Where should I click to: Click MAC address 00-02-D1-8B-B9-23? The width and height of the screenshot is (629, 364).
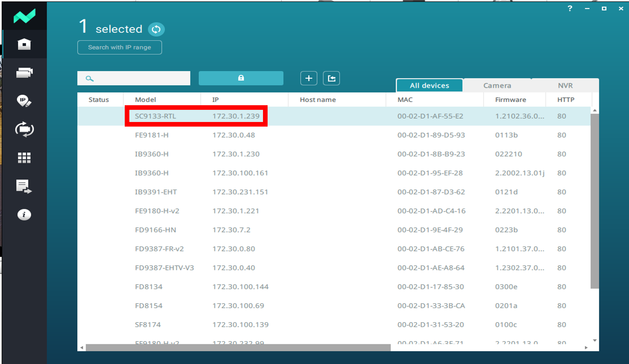(431, 154)
